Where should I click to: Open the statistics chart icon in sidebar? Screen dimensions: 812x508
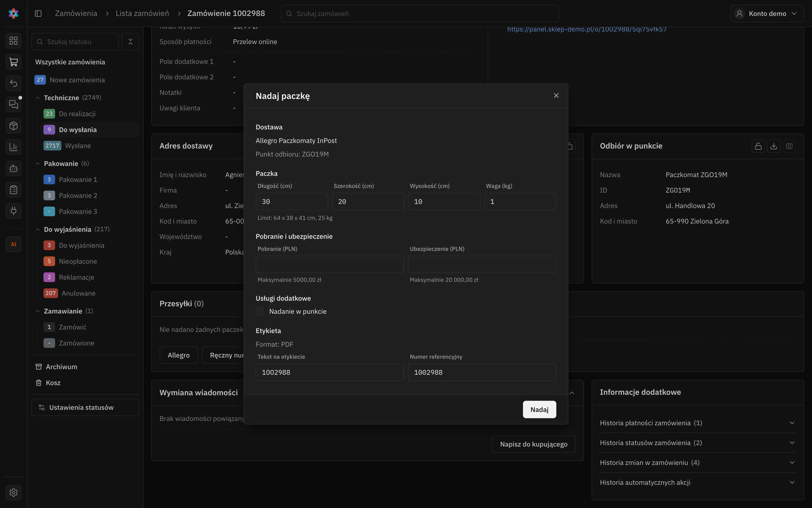tap(14, 147)
